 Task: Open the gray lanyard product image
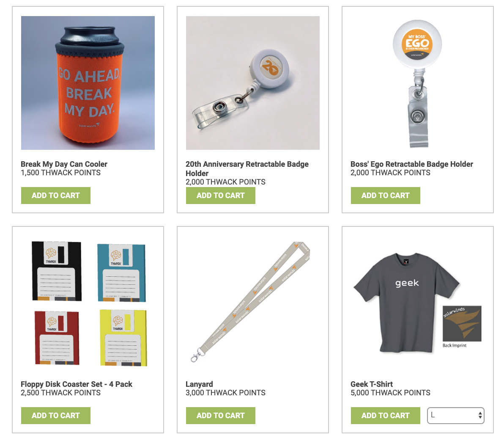pos(250,302)
